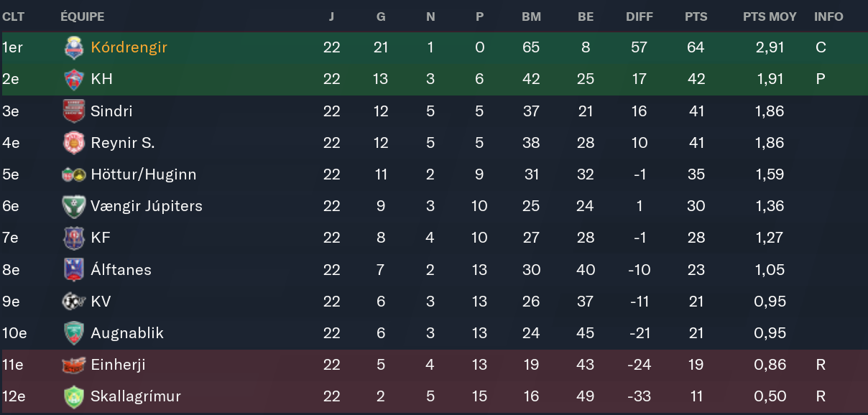
Task: Click the Reynir S. club logo
Action: (x=74, y=143)
